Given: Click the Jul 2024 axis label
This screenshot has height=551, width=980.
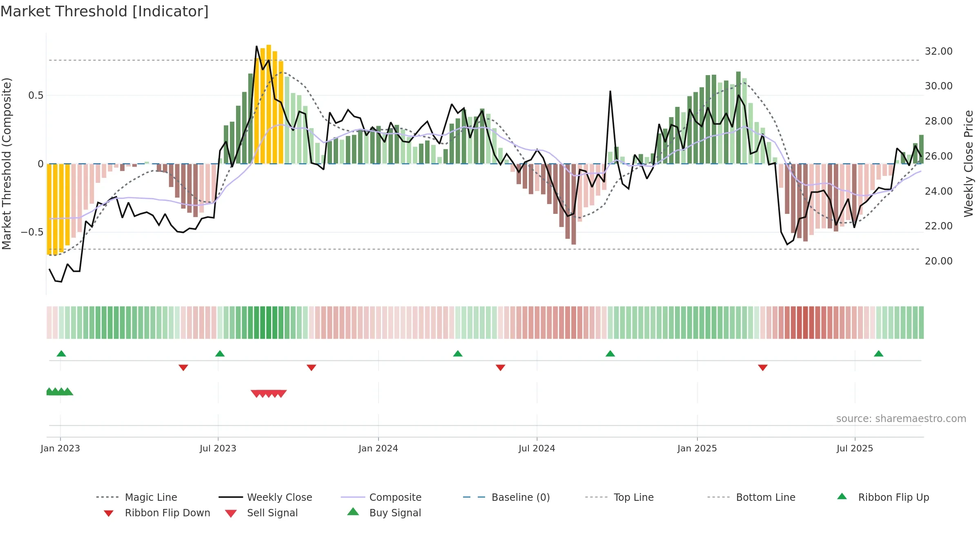Looking at the screenshot, I should tap(537, 448).
